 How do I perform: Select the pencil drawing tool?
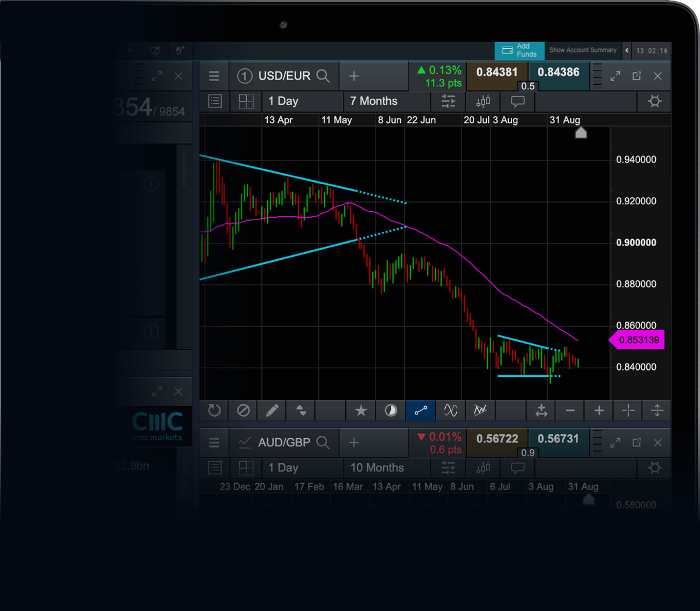[x=272, y=410]
